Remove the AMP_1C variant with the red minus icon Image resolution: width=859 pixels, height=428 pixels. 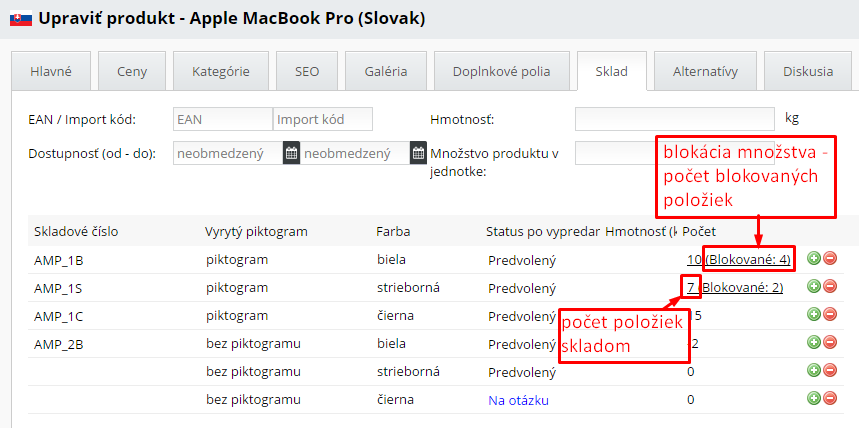tap(829, 315)
